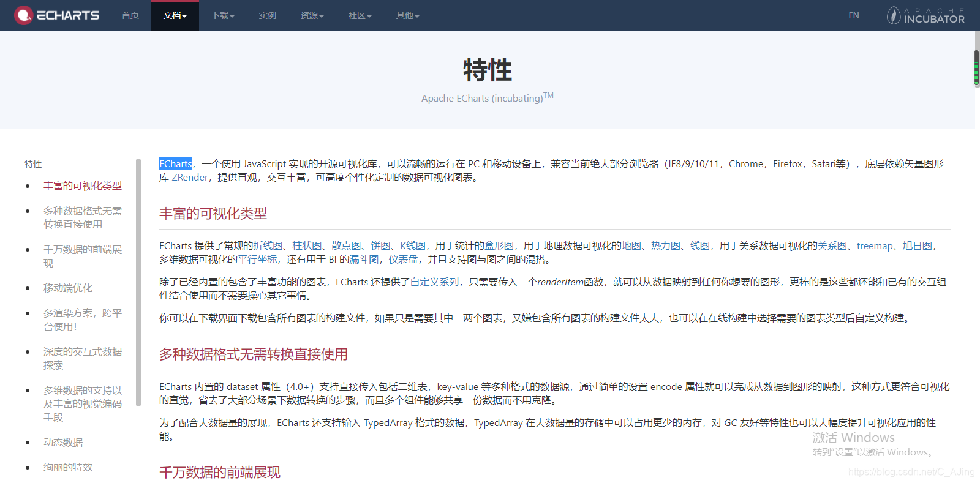Open the 地图 link
Image resolution: width=980 pixels, height=483 pixels.
(631, 246)
